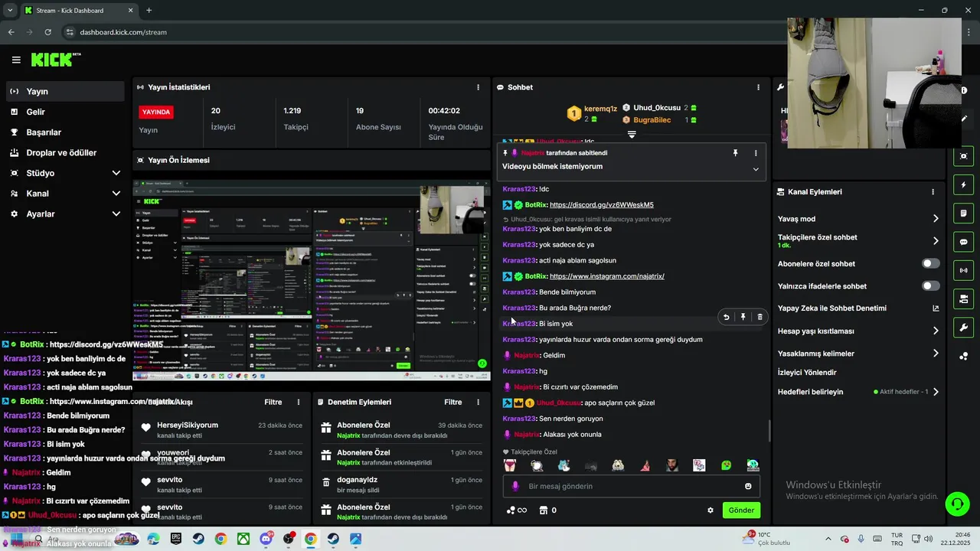Open the Gelir sidebar page
Image resolution: width=980 pixels, height=551 pixels.
(64, 112)
